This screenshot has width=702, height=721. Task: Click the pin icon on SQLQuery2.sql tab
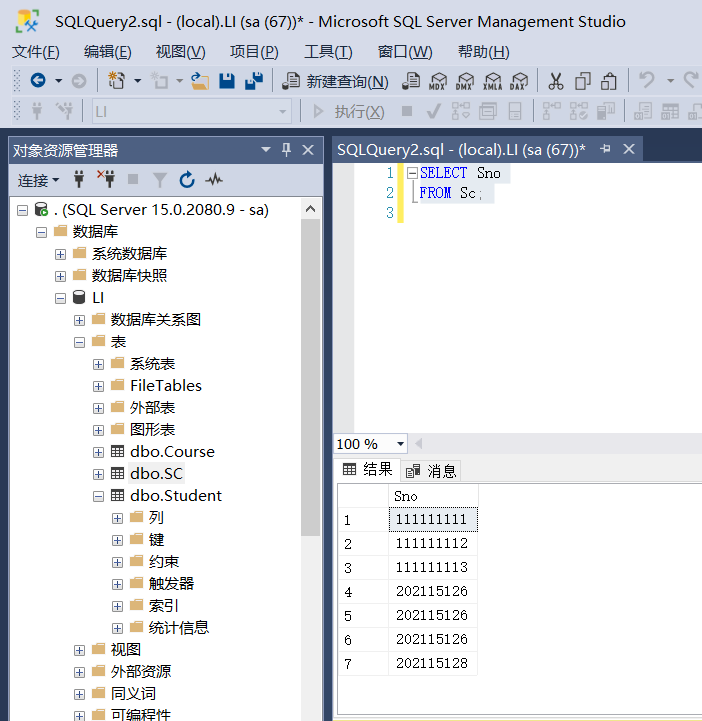(x=605, y=149)
